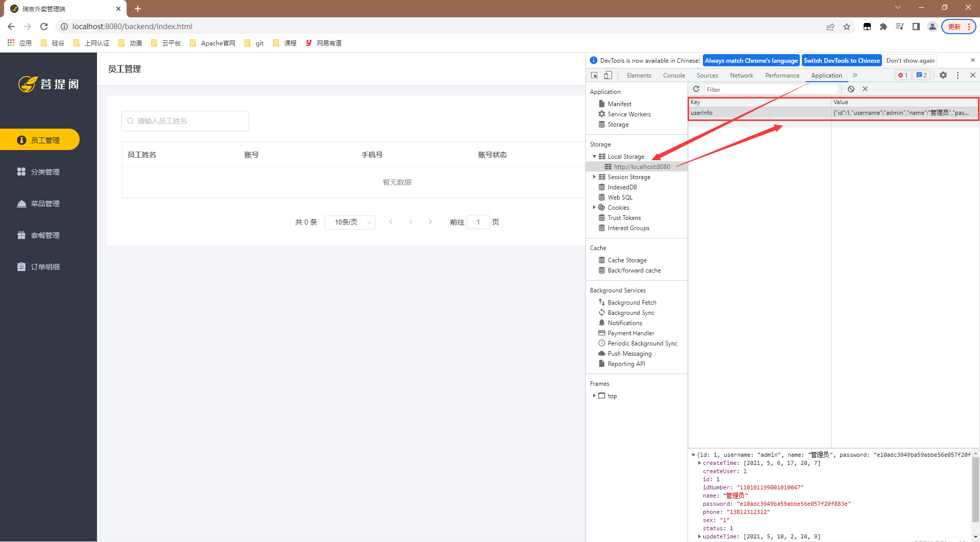Select http://localhost:8080 under Local Storage
This screenshot has width=980, height=542.
click(642, 167)
